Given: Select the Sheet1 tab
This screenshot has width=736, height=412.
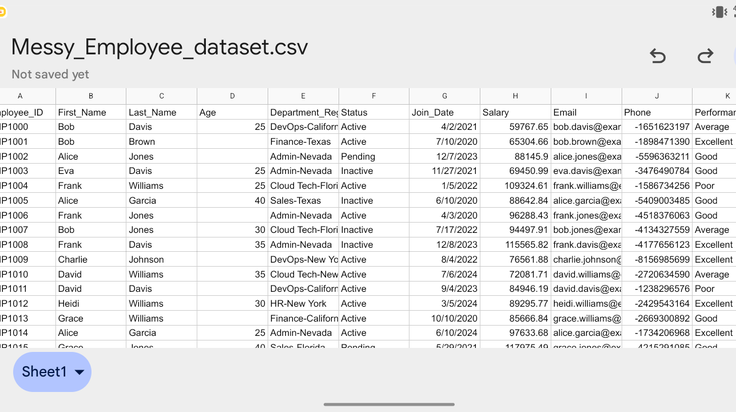Looking at the screenshot, I should [x=52, y=372].
